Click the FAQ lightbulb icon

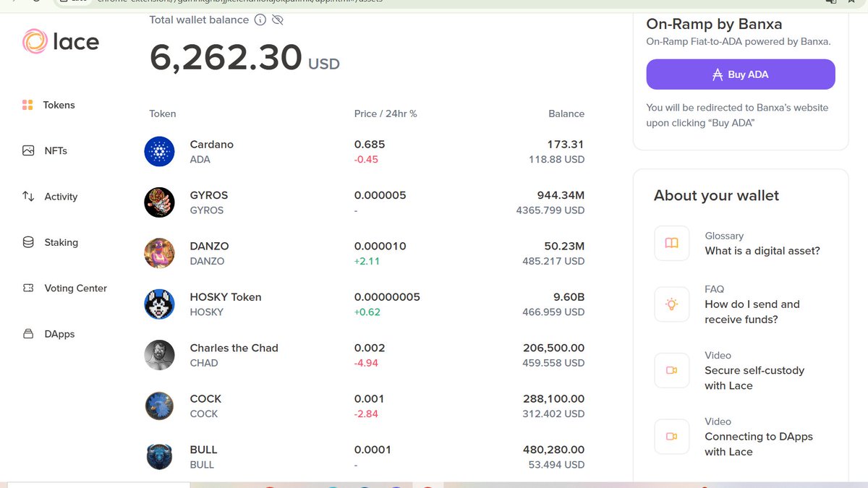click(672, 304)
